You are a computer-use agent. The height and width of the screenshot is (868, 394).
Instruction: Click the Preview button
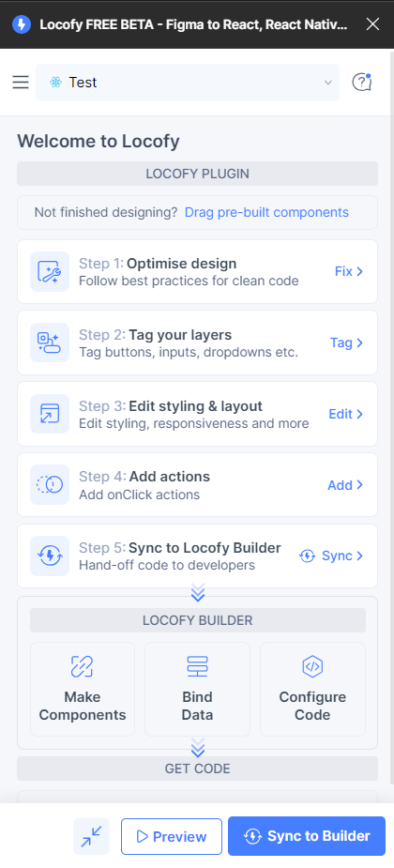tap(172, 836)
